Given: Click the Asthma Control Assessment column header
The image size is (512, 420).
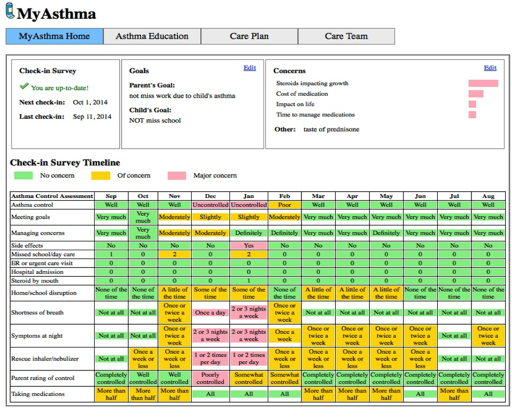Looking at the screenshot, I should point(52,196).
